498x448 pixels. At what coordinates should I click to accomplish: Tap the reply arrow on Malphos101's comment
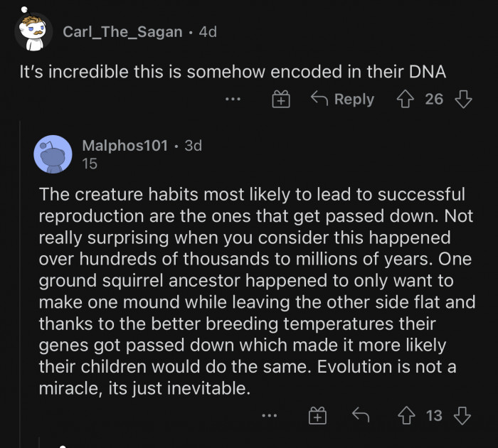[361, 415]
